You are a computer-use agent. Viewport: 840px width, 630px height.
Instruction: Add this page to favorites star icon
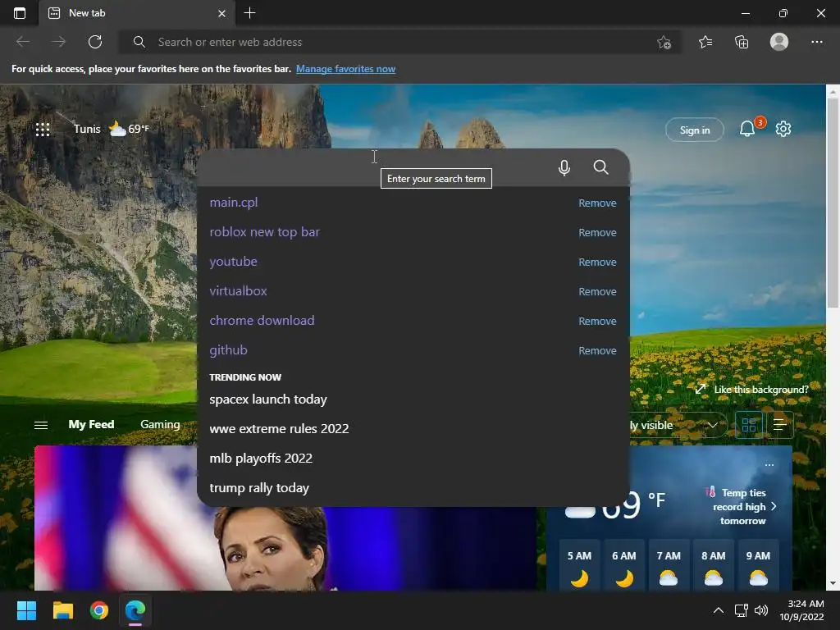(x=664, y=43)
